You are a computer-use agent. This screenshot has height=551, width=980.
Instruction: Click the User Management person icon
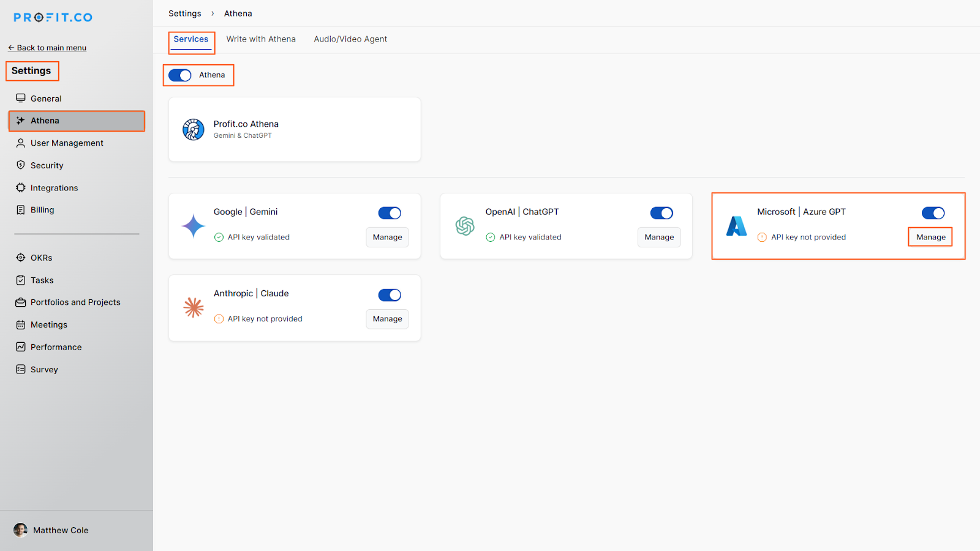point(21,143)
